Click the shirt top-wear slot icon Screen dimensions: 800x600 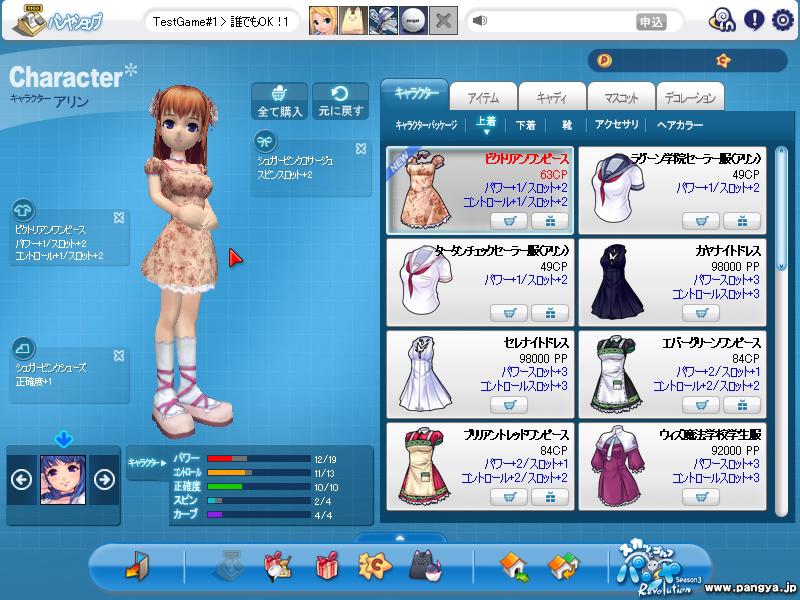point(23,210)
